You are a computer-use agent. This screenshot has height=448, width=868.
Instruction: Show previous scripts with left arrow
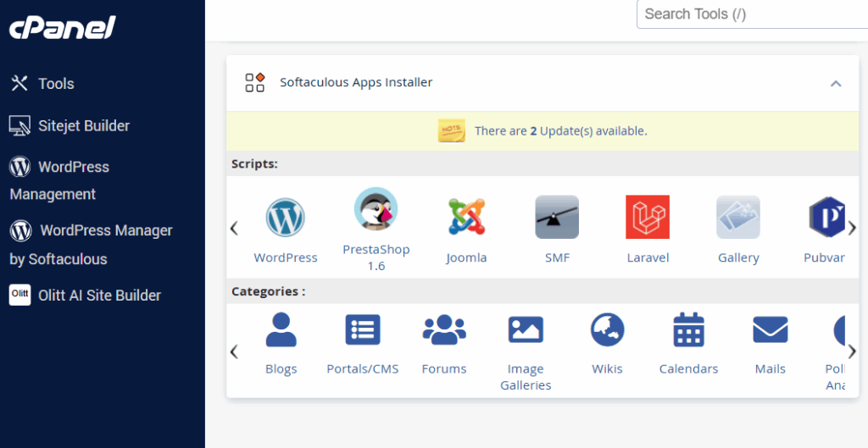[234, 228]
